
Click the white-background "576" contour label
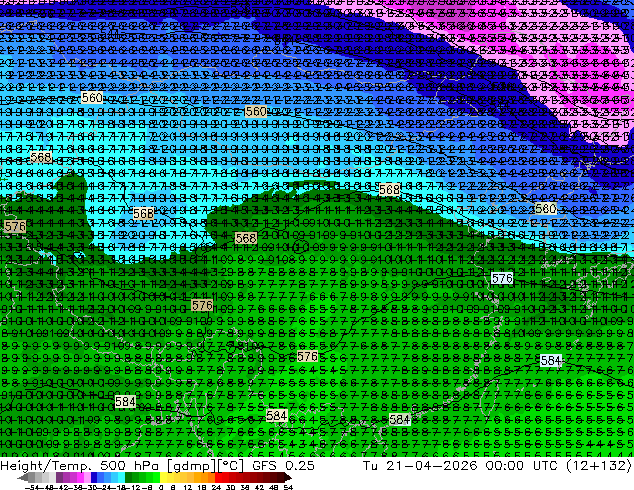coord(502,278)
